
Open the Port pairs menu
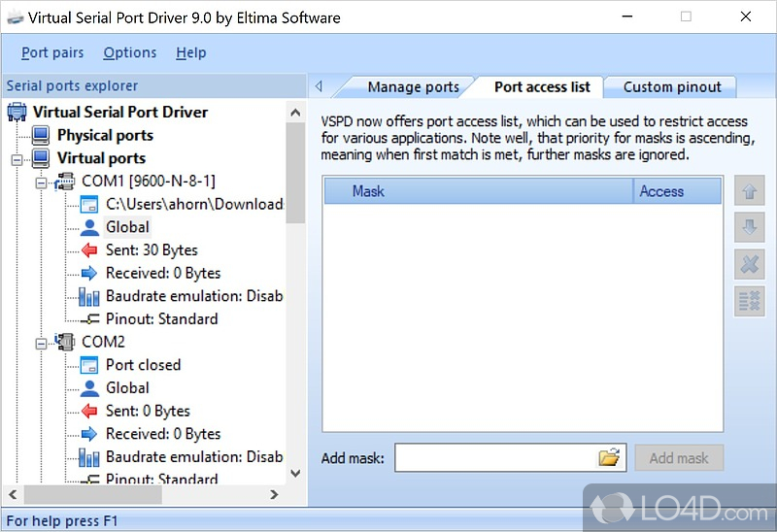[x=52, y=52]
